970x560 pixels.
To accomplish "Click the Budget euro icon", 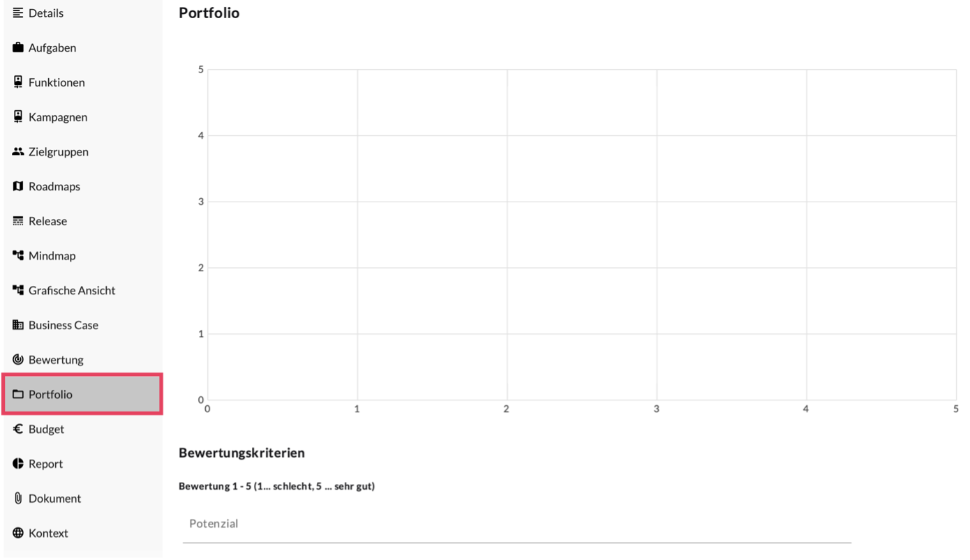I will pos(18,430).
